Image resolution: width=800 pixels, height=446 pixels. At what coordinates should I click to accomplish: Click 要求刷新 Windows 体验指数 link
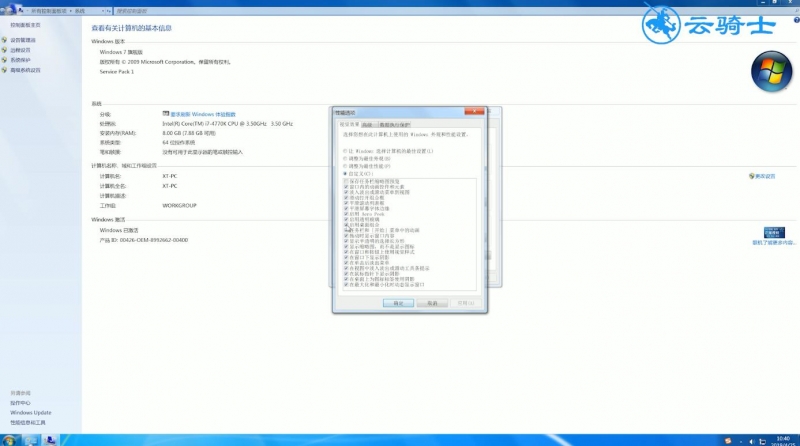(203, 114)
